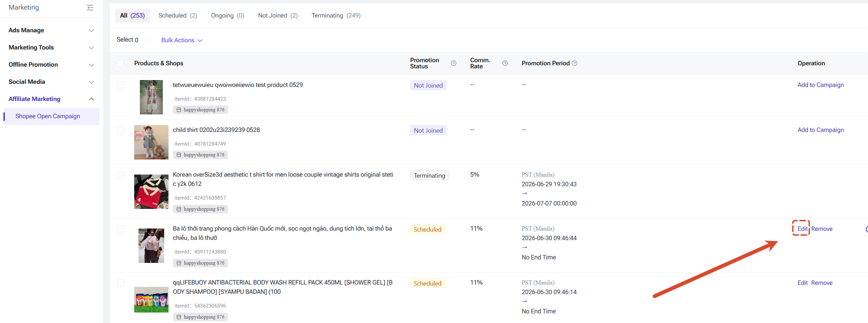Open Shopee Open Campaign menu item

click(x=51, y=116)
